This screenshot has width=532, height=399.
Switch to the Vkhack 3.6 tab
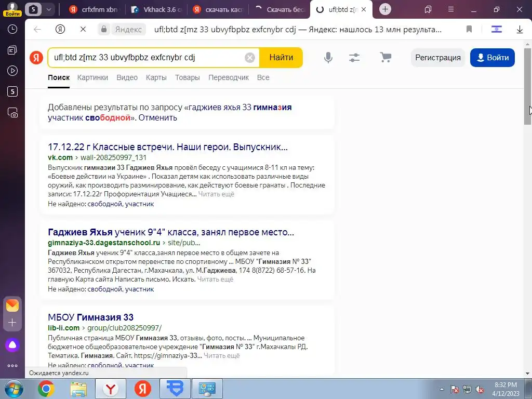[158, 9]
